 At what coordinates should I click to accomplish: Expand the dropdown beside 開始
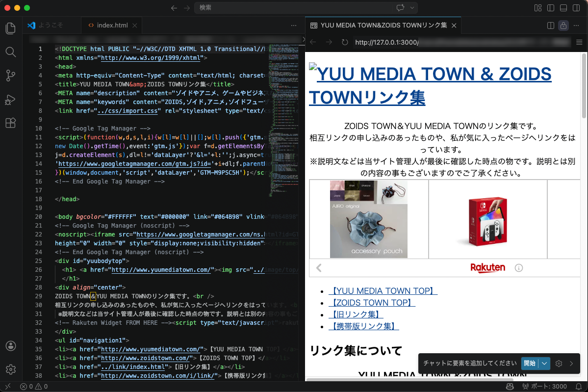click(544, 363)
